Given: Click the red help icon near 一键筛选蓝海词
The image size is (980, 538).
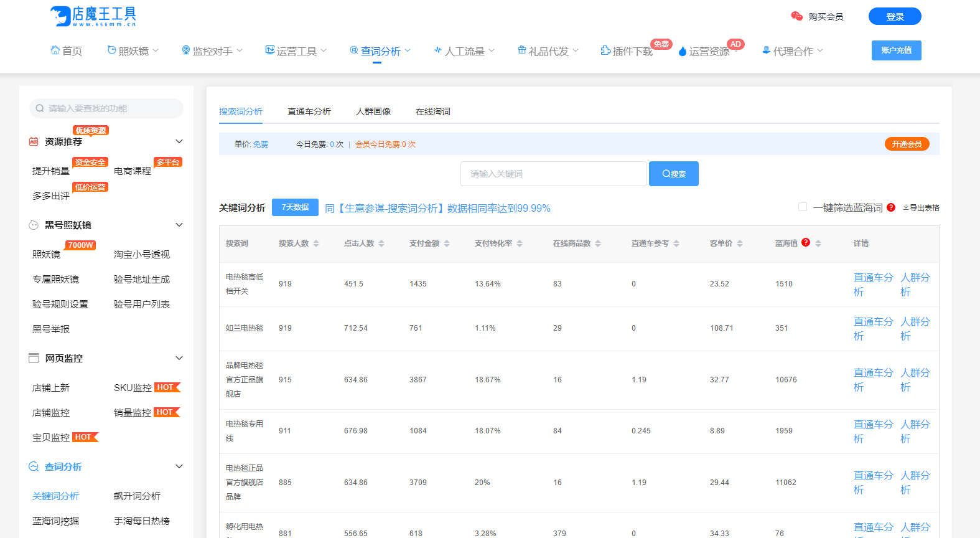Looking at the screenshot, I should point(891,207).
